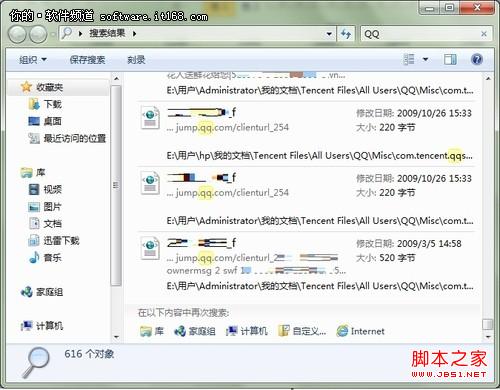Search again in 库
Viewport: 500px width, 390px height.
click(x=152, y=331)
